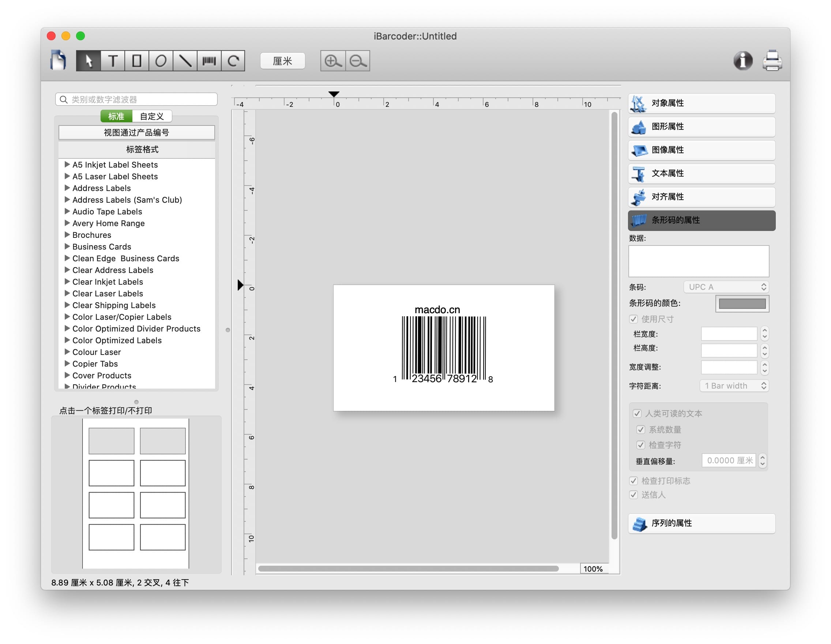The image size is (831, 644).
Task: Click 条形码的颜色 color swatch
Action: click(x=742, y=304)
